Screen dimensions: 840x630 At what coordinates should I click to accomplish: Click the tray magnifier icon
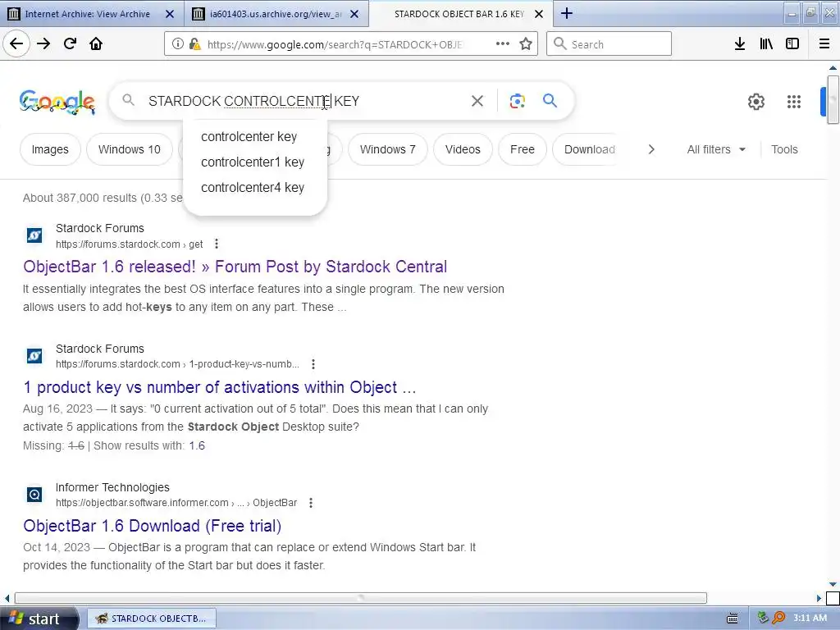(778, 618)
